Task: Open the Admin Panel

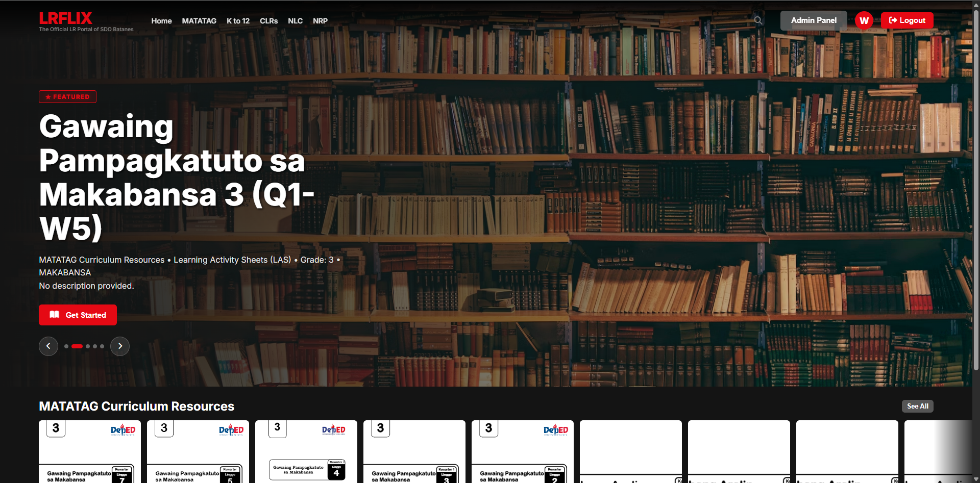Action: pyautogui.click(x=814, y=20)
